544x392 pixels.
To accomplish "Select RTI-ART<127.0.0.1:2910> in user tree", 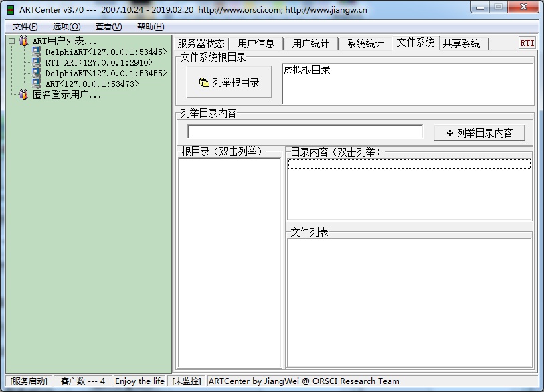I will (99, 63).
